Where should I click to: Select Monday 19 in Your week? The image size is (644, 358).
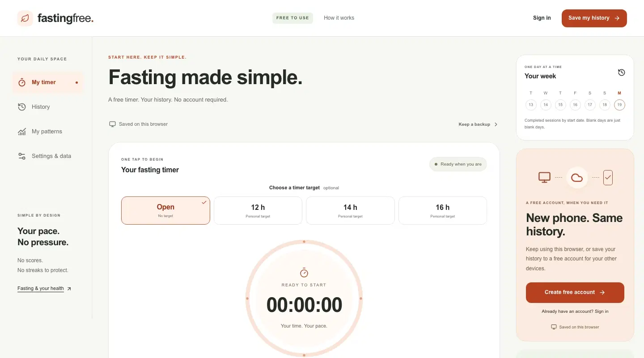[x=619, y=105]
